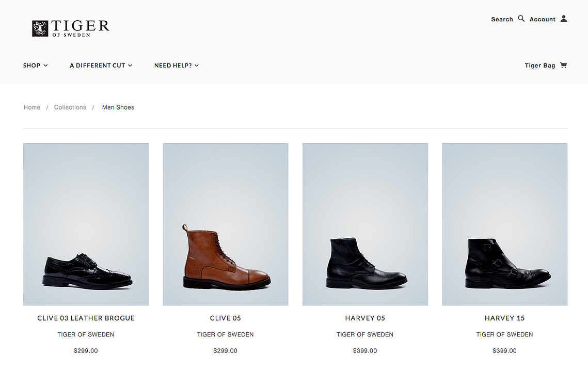Screen dimensions: 588x367
Task: Click the Tiger of Sweden logo
Action: click(71, 28)
